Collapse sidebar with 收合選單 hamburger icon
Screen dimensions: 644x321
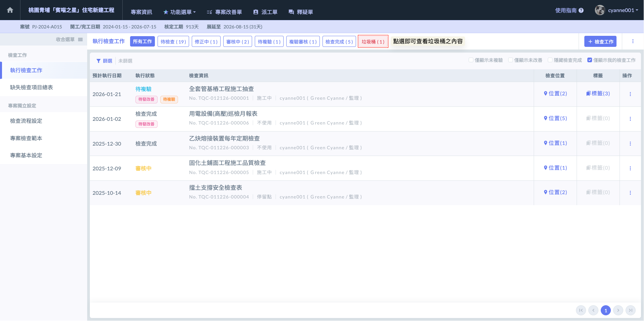(80, 39)
